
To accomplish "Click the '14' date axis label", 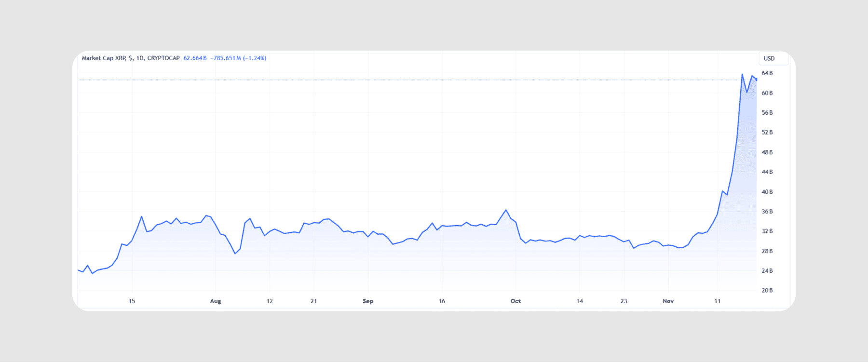I will pyautogui.click(x=580, y=301).
